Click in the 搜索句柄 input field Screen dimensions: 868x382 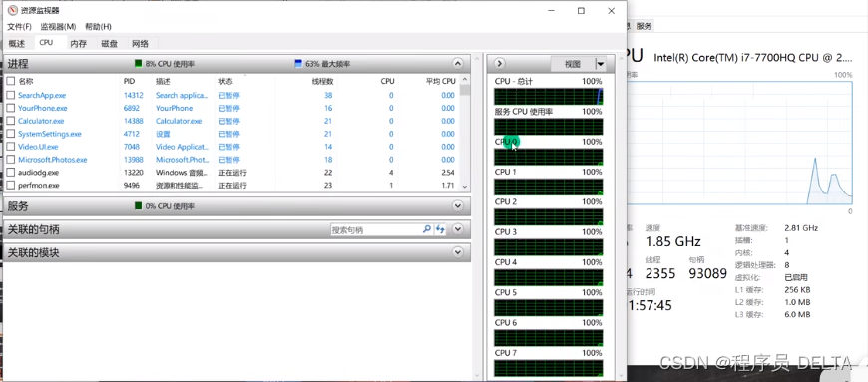pos(376,229)
